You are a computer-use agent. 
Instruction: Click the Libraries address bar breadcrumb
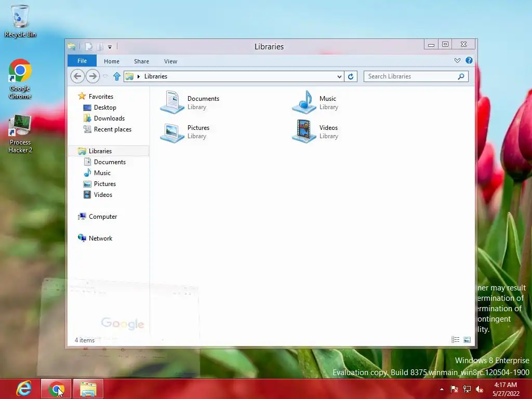click(x=156, y=76)
